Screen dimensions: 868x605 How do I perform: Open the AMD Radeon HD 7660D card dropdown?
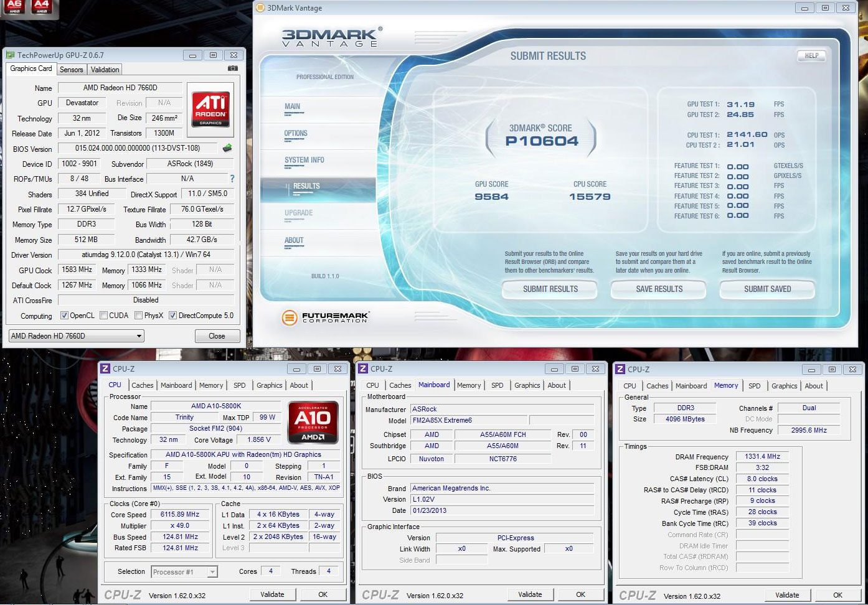(76, 336)
